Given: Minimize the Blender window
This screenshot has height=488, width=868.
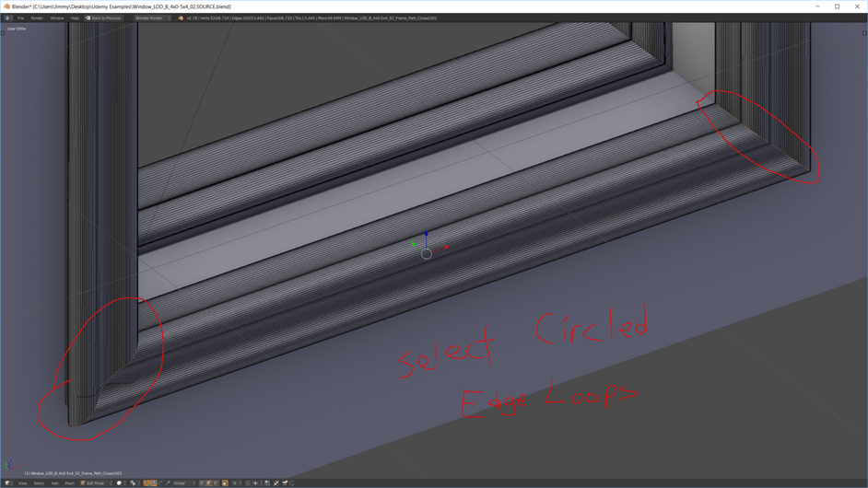Looking at the screenshot, I should coord(817,6).
